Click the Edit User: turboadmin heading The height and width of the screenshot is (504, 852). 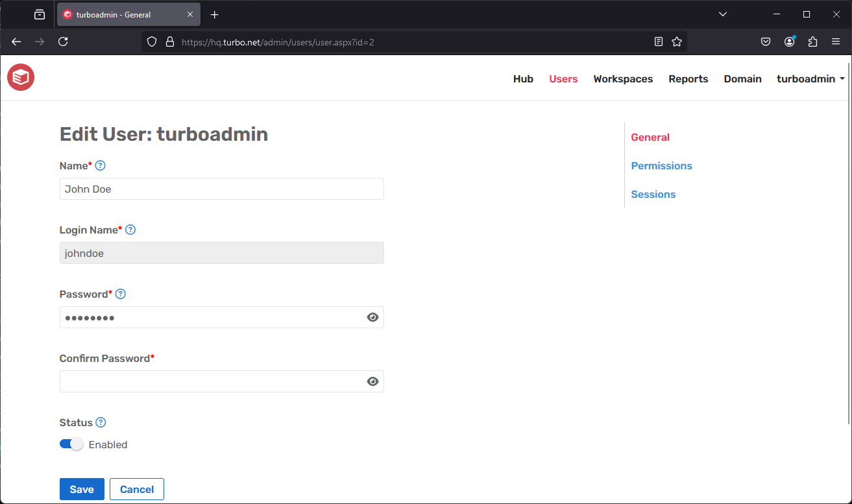click(164, 134)
